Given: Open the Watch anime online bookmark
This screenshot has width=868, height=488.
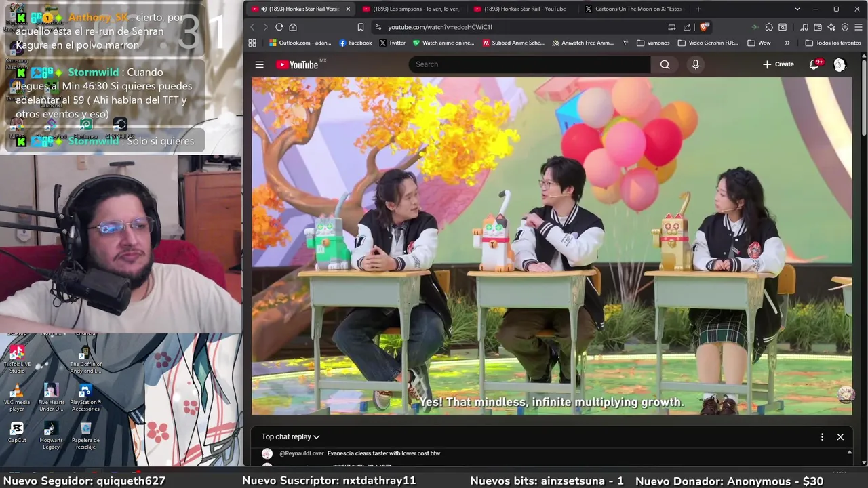Looking at the screenshot, I should [x=443, y=43].
